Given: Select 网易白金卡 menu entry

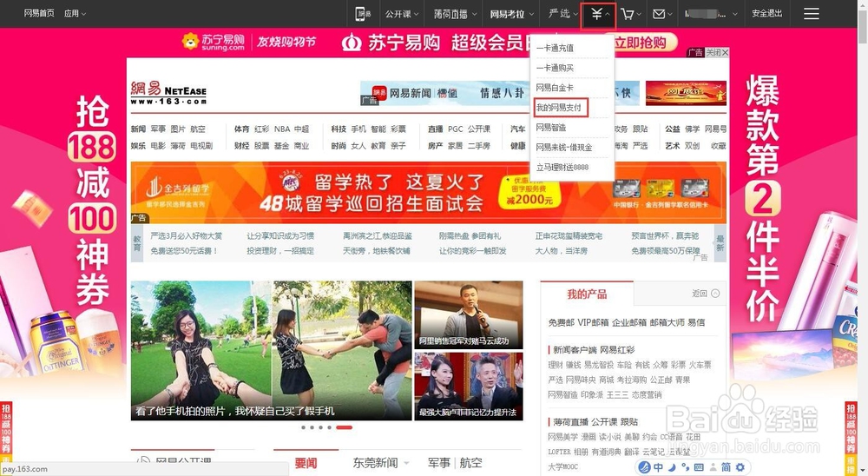Looking at the screenshot, I should coord(555,88).
